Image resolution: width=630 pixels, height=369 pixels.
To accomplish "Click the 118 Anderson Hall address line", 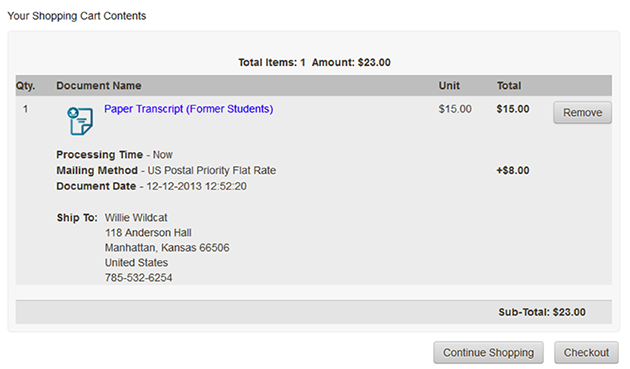I will coord(148,233).
